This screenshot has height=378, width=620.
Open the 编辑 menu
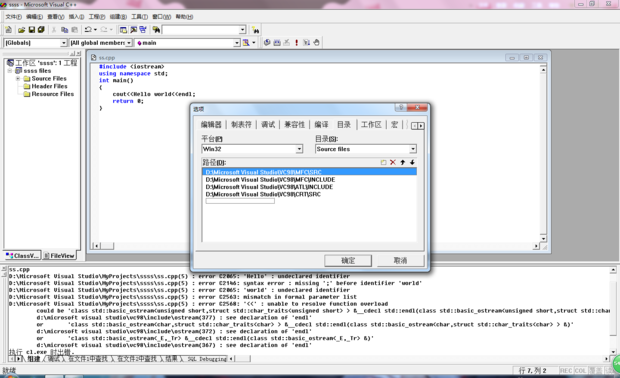(34, 17)
